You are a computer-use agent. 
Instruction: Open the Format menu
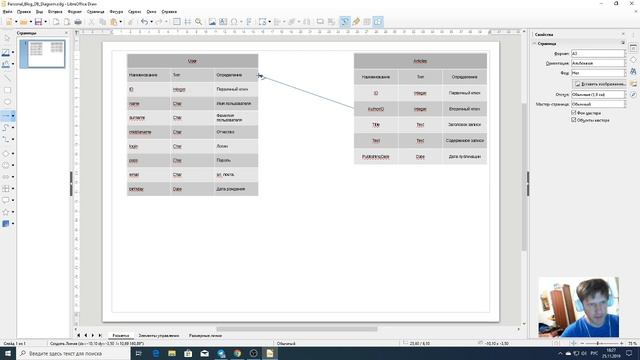pos(74,12)
